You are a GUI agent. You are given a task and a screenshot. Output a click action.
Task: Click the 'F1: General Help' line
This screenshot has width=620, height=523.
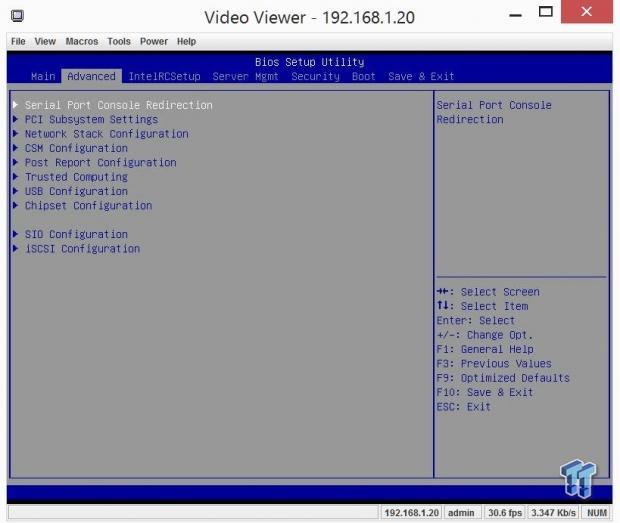485,349
